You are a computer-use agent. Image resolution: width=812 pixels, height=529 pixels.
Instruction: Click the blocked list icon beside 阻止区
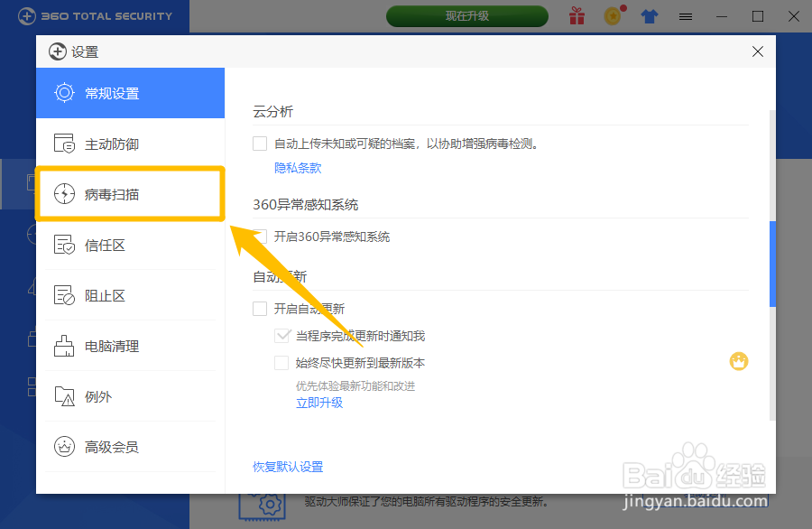point(64,295)
